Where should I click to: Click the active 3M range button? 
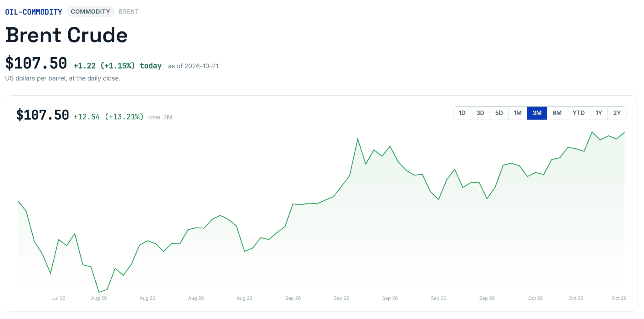537,113
